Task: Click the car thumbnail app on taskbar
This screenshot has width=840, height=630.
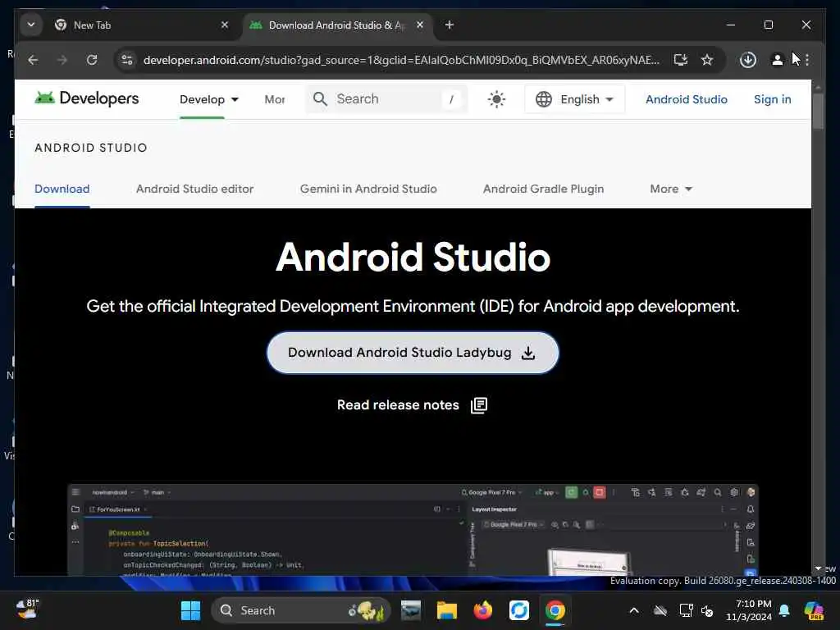Action: (410, 610)
